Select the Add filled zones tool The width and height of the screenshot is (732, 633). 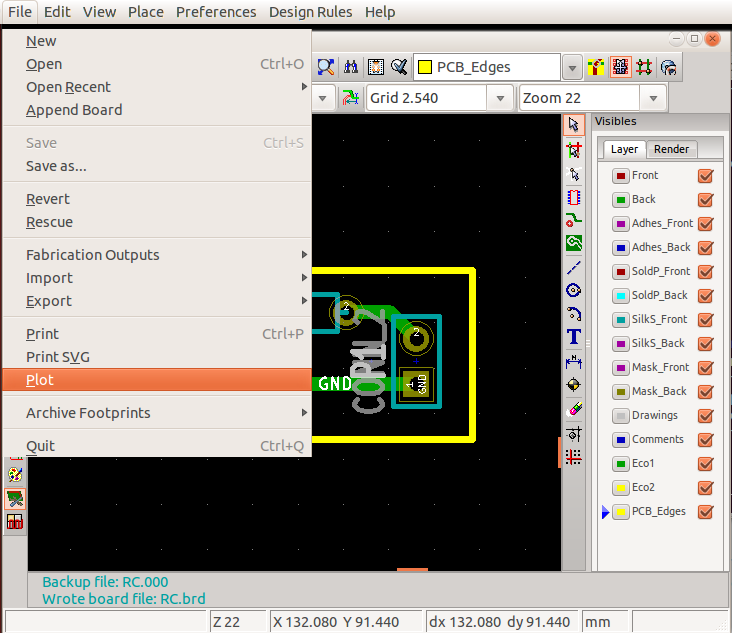[x=574, y=243]
